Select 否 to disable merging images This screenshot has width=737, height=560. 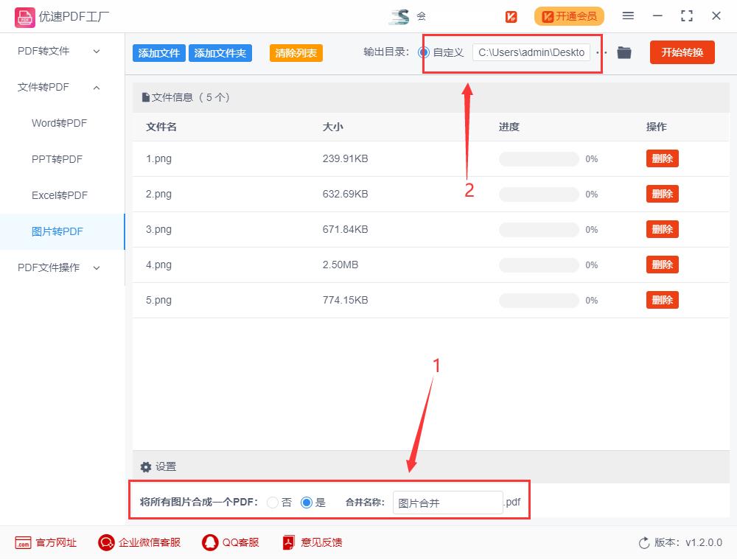[x=272, y=503]
